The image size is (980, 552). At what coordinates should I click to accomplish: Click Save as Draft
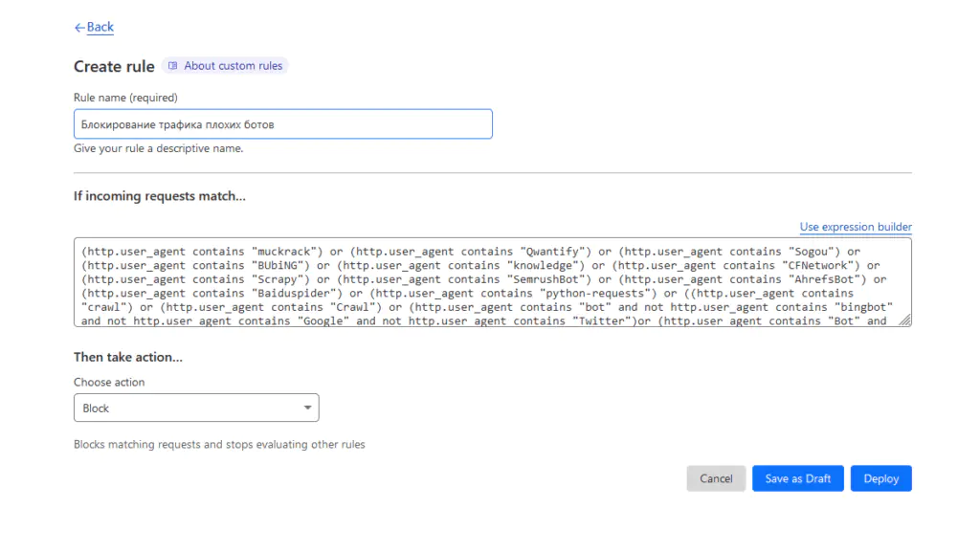pyautogui.click(x=797, y=478)
